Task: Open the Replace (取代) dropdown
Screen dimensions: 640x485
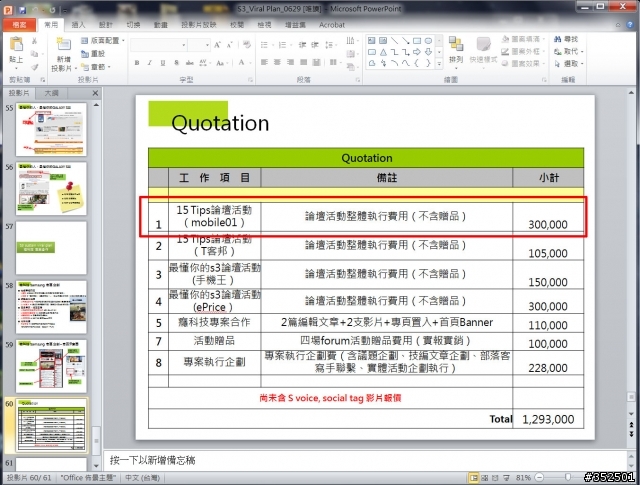Action: pos(569,51)
